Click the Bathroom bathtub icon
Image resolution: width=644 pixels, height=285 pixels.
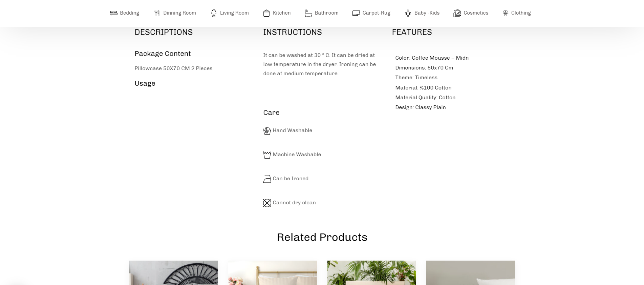308,13
